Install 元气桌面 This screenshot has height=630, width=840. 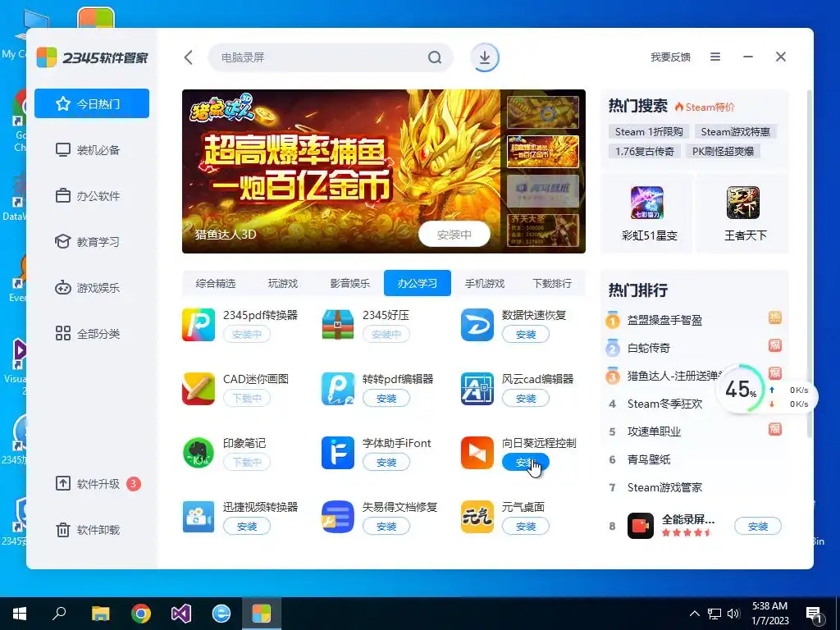[526, 526]
